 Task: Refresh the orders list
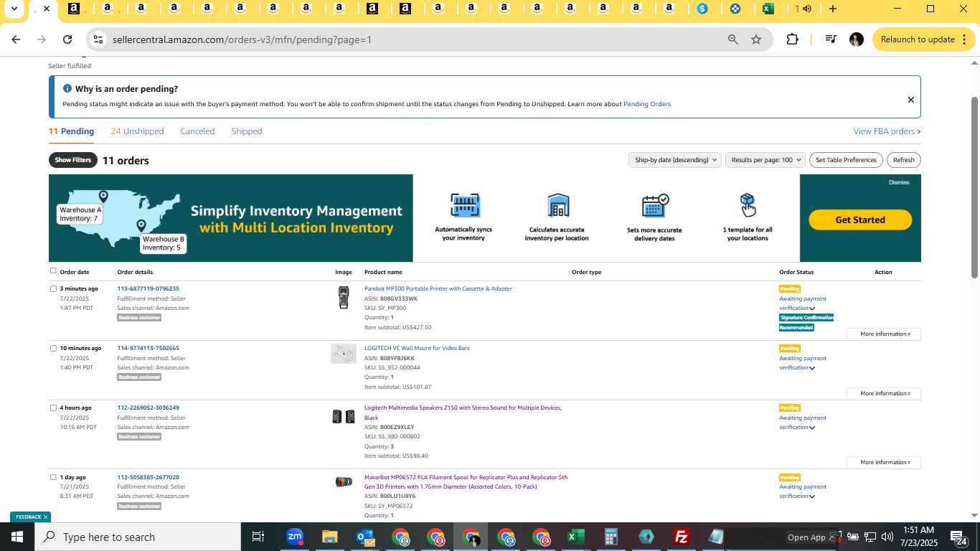point(903,160)
